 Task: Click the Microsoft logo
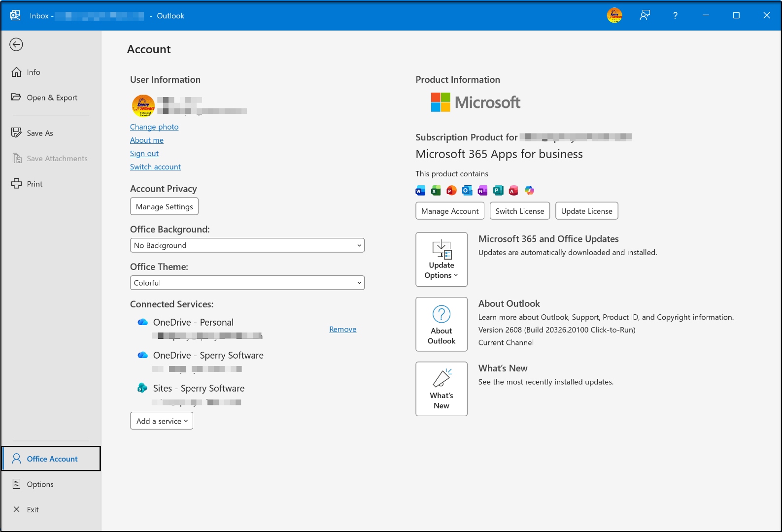click(476, 102)
